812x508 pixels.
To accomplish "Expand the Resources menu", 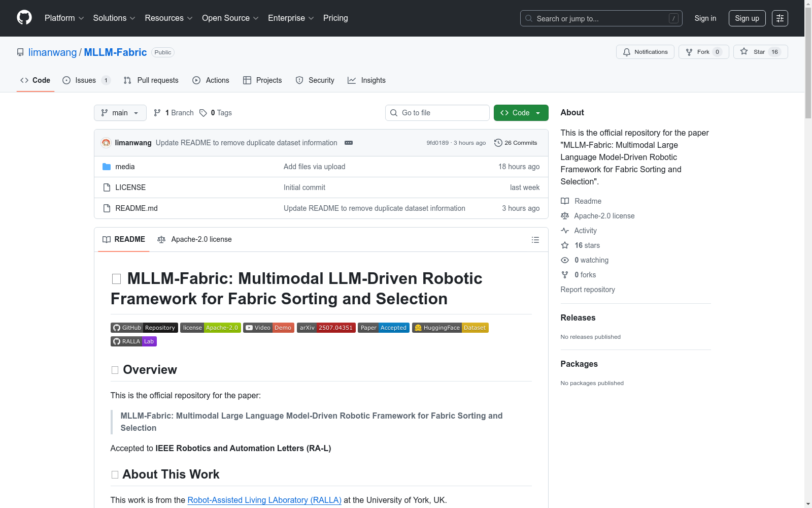I will click(x=169, y=18).
